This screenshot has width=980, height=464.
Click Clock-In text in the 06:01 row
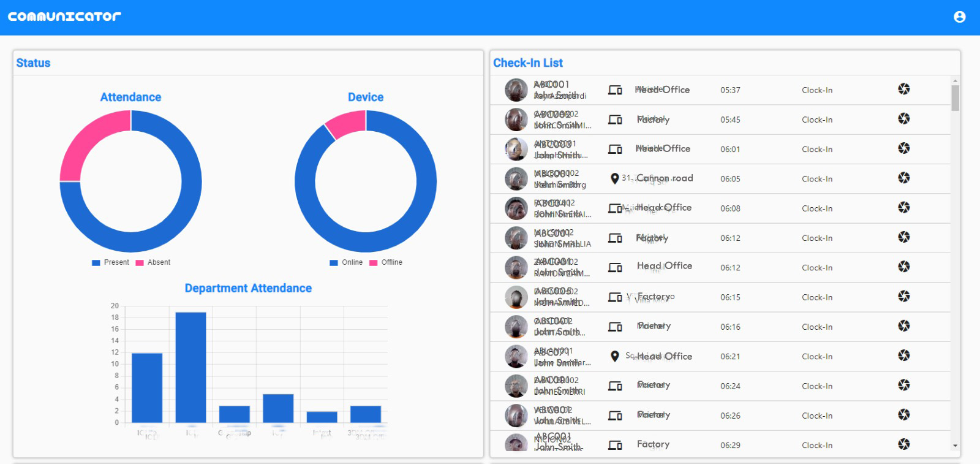tap(816, 150)
